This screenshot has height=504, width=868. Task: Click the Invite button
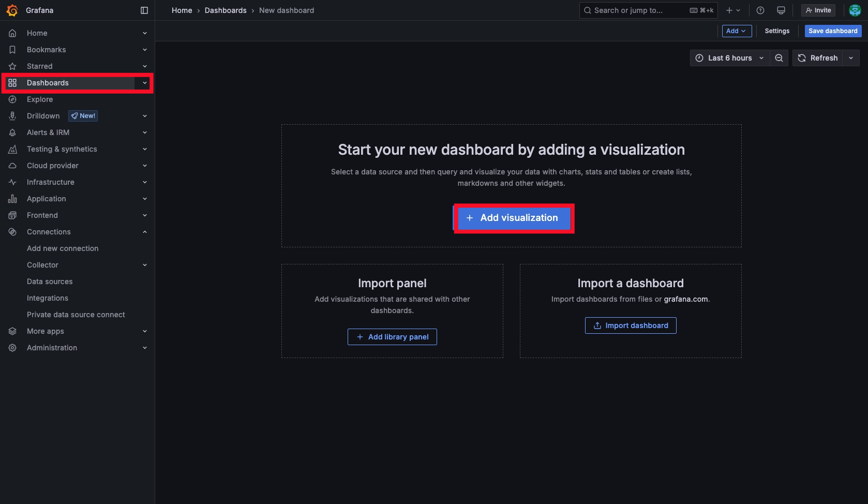[x=818, y=10]
